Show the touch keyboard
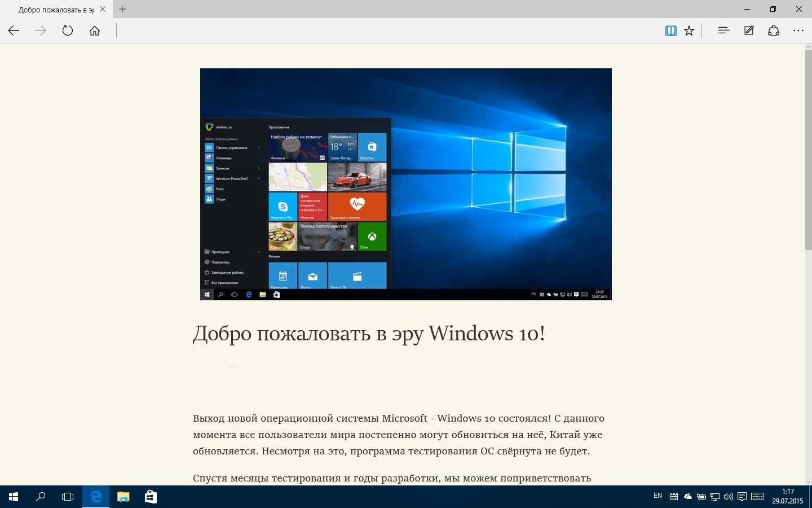This screenshot has height=508, width=812. pyautogui.click(x=758, y=497)
